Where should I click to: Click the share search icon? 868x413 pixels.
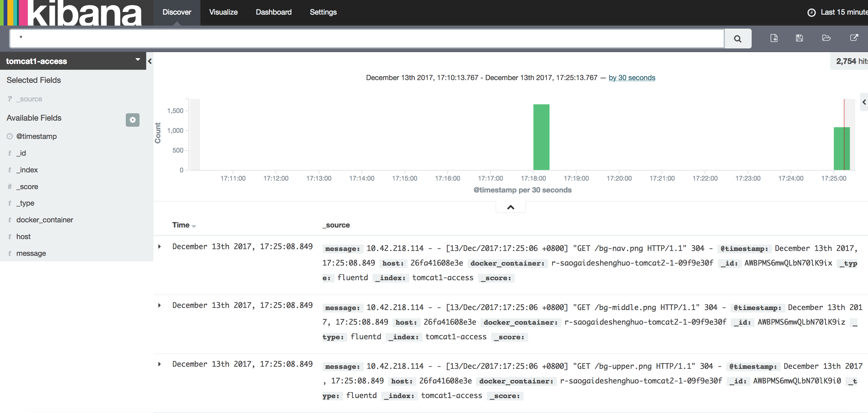coord(854,38)
